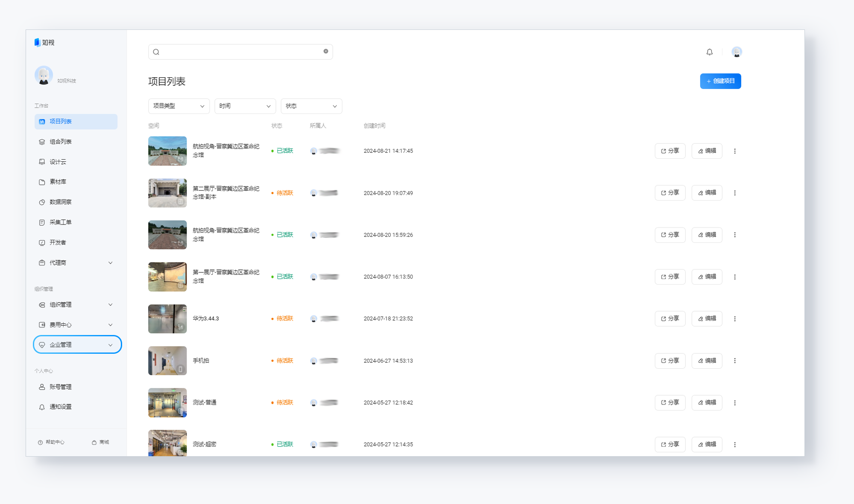The height and width of the screenshot is (504, 854).
Task: Share the 华为3.44.3 project
Action: coord(670,319)
